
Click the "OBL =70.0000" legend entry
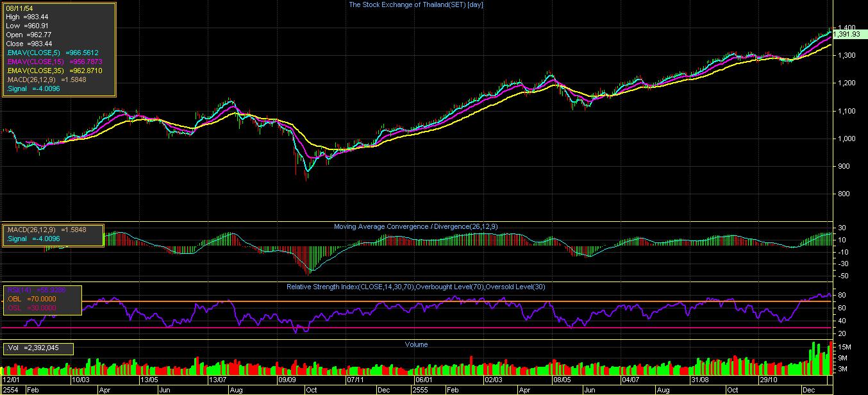[x=32, y=299]
